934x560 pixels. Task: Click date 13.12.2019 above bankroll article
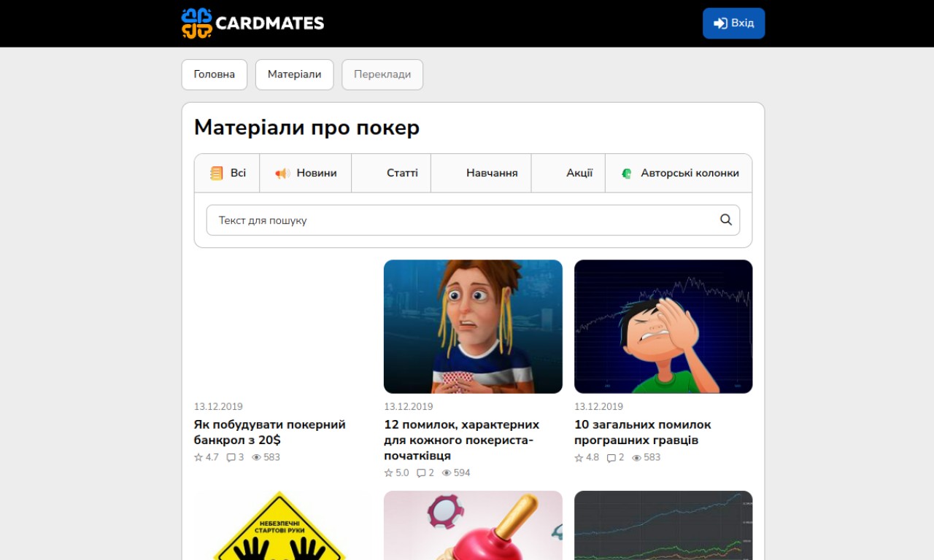218,406
